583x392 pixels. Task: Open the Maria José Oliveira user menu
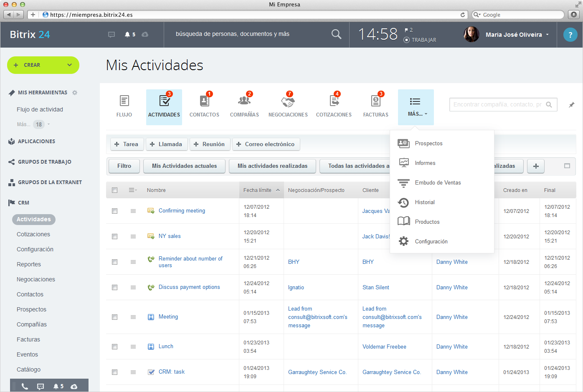click(517, 35)
